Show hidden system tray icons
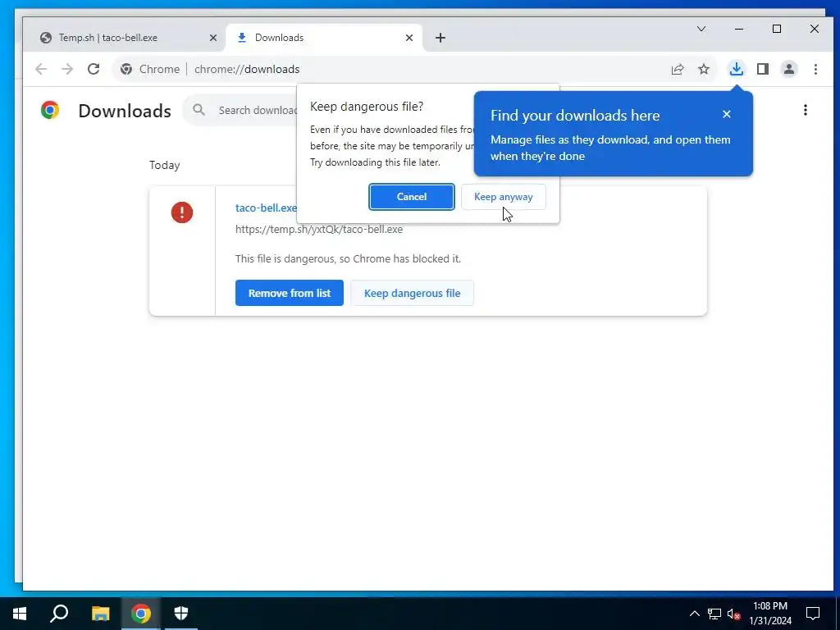Viewport: 840px width, 630px height. click(694, 614)
